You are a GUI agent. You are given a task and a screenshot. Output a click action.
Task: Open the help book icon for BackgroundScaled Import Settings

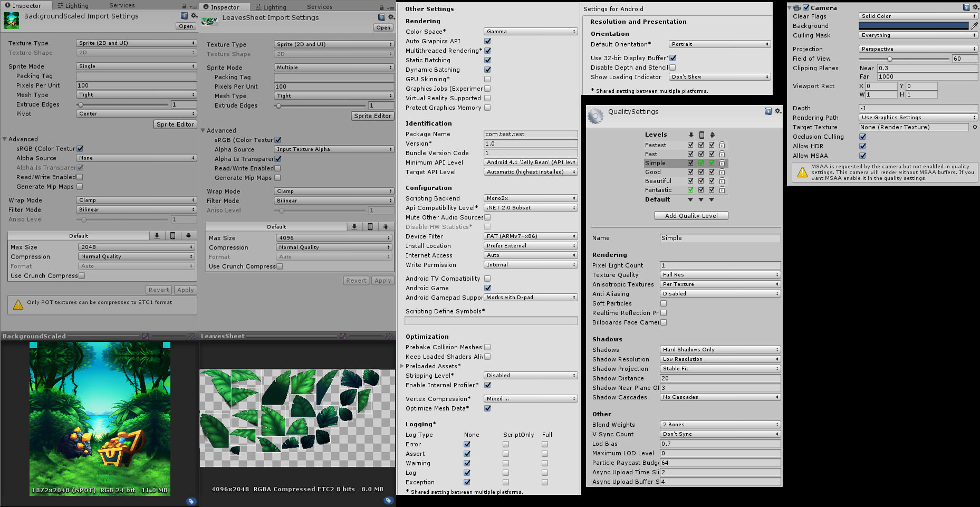[x=184, y=16]
